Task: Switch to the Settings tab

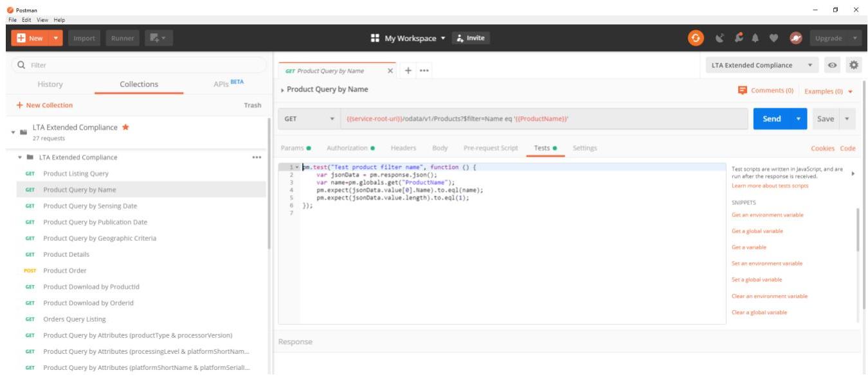Action: (x=584, y=148)
